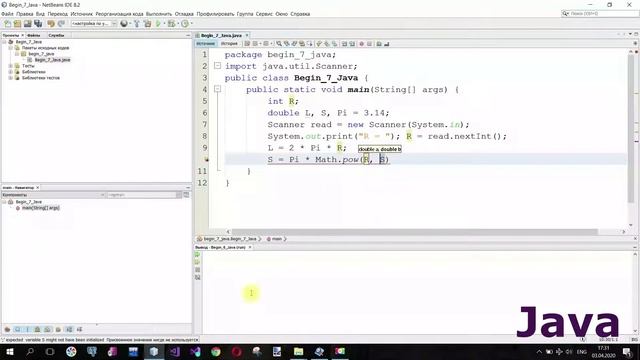640x360 pixels.
Task: Close the Begin_7_Java.java editor tab
Action: coord(247,36)
